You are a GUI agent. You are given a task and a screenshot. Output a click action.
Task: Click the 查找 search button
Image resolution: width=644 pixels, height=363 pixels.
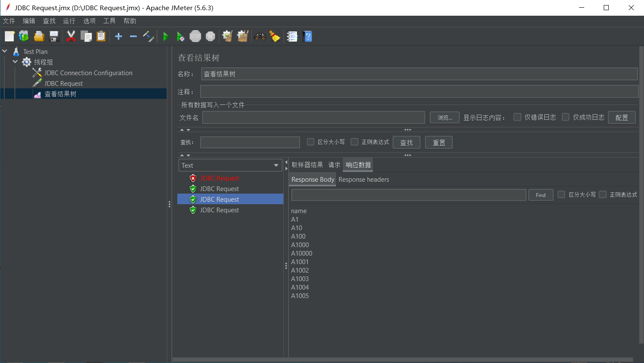(406, 143)
